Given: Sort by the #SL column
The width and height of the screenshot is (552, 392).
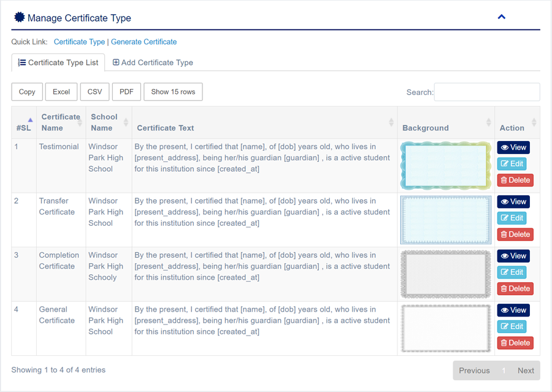Looking at the screenshot, I should click(x=24, y=123).
